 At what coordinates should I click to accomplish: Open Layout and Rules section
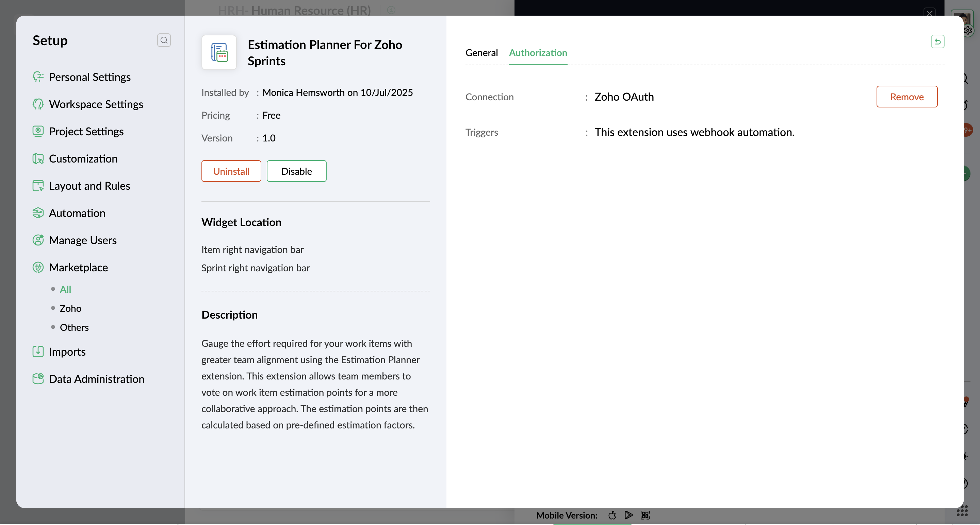[89, 186]
